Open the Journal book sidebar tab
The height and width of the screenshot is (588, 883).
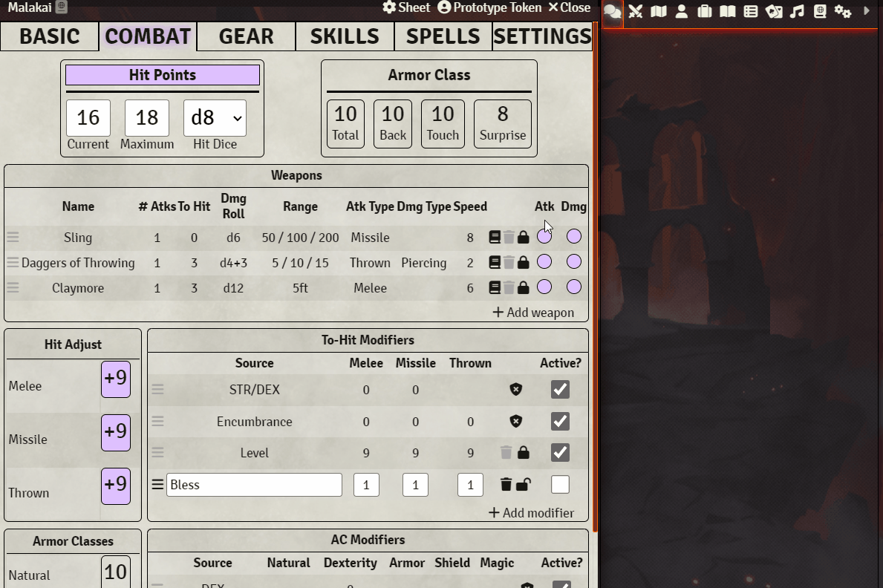pos(728,11)
